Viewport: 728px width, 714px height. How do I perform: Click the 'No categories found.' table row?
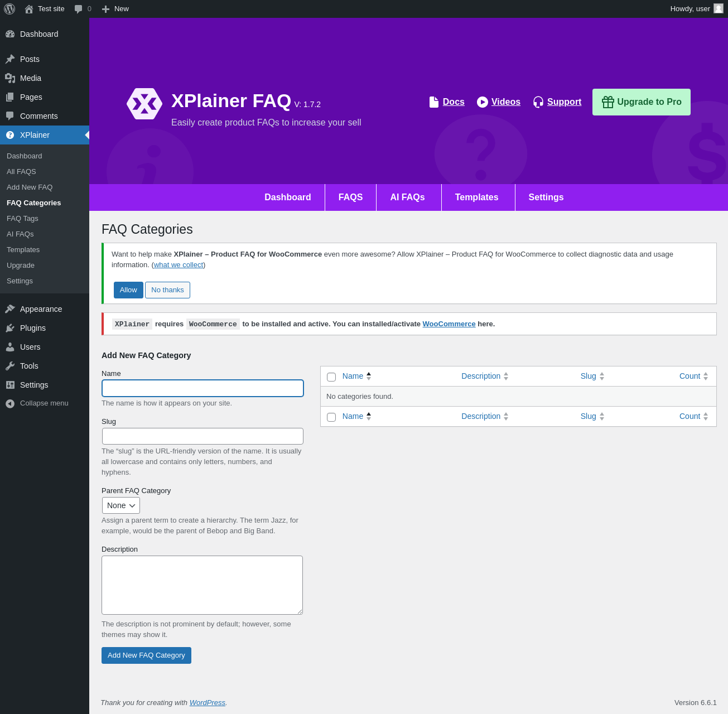click(x=518, y=397)
